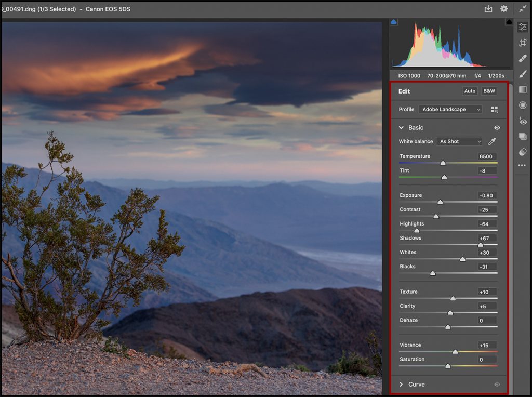The width and height of the screenshot is (532, 397).
Task: Open more image settings ellipsis
Action: tap(522, 166)
